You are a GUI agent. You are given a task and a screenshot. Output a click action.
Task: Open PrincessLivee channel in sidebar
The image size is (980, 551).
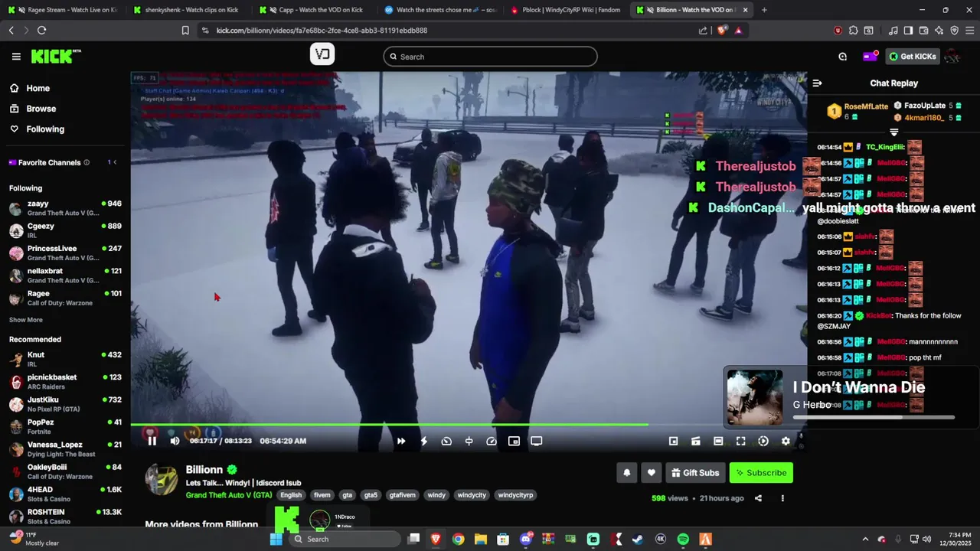coord(65,253)
